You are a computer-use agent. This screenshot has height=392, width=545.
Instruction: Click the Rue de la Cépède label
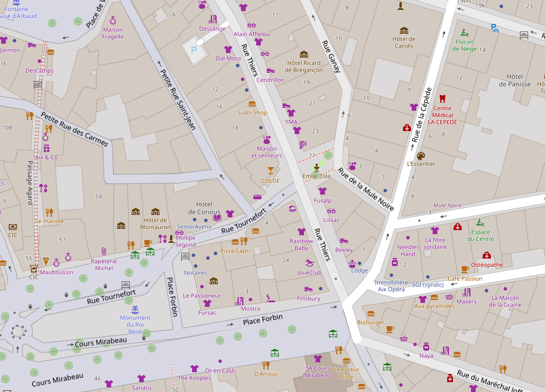[x=422, y=115]
